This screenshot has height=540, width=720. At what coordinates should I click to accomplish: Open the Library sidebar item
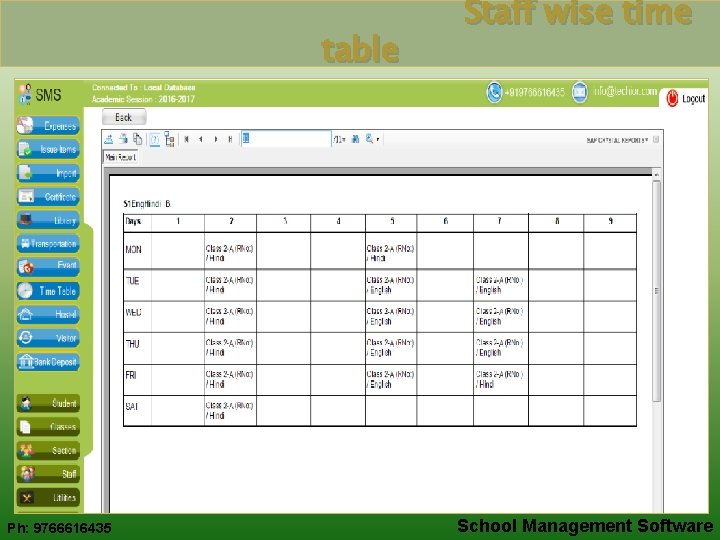[x=48, y=220]
